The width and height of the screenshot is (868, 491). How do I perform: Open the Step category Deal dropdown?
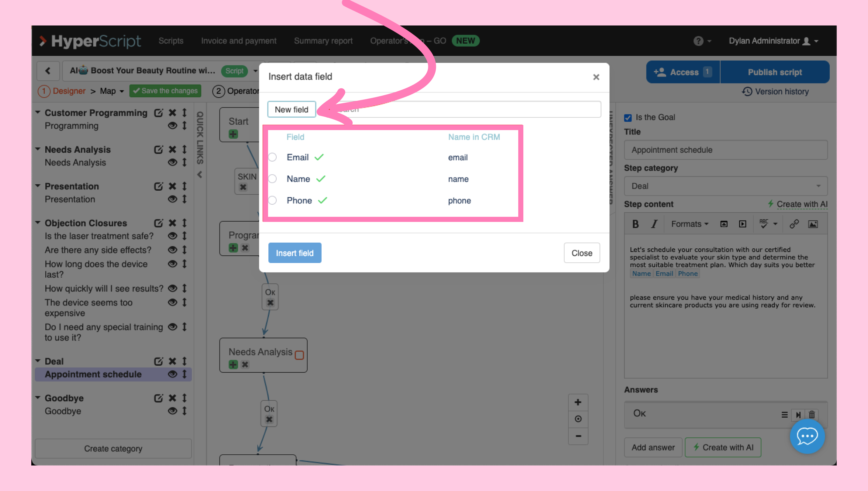point(726,186)
